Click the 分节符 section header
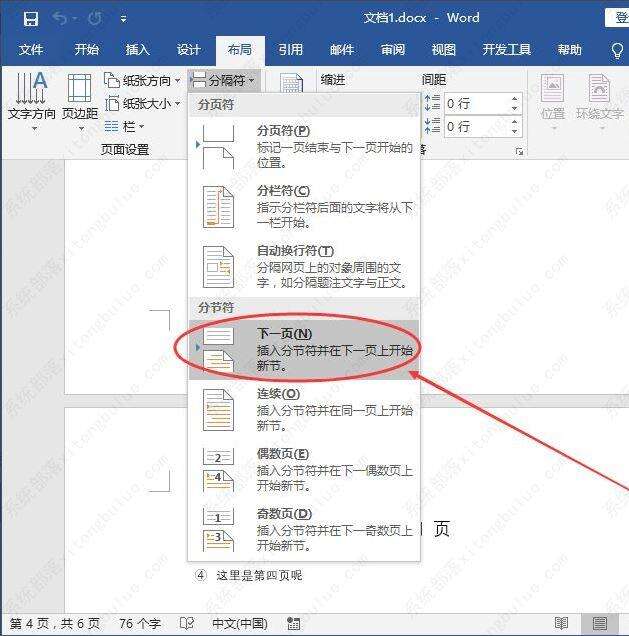The width and height of the screenshot is (629, 636). point(216,307)
